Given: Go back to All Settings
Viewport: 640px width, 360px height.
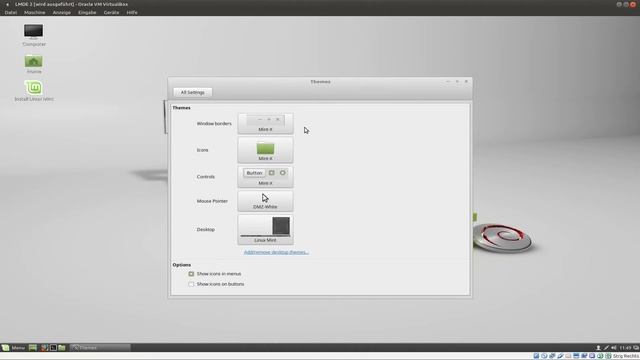Looking at the screenshot, I should pos(193,93).
